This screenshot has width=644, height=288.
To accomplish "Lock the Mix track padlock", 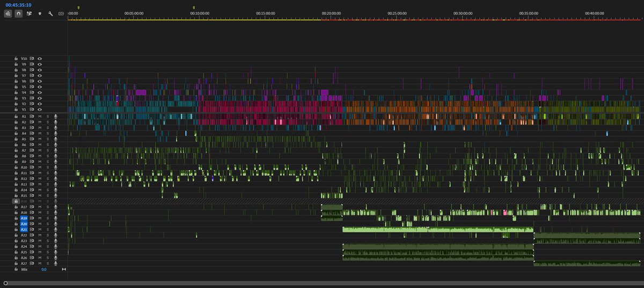I will (x=16, y=269).
